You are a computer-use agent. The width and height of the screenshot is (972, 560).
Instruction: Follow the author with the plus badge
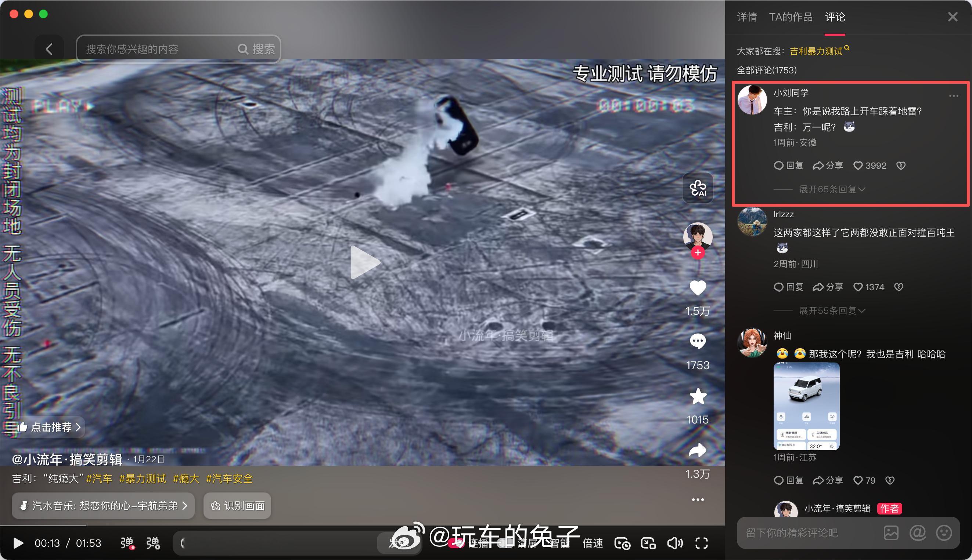tap(698, 253)
